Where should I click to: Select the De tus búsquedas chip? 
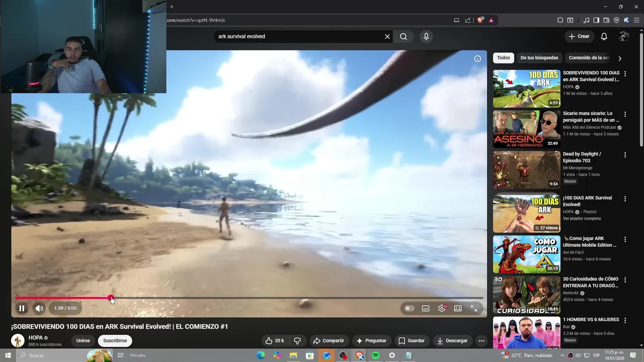click(x=539, y=58)
